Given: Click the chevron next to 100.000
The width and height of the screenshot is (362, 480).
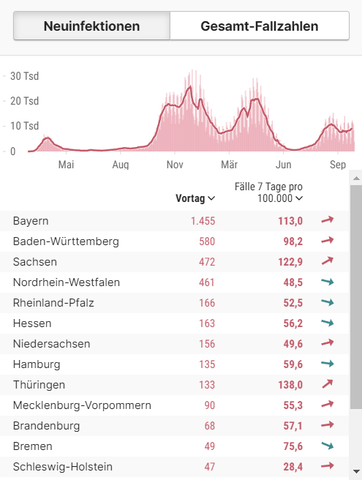Looking at the screenshot, I should [x=299, y=198].
